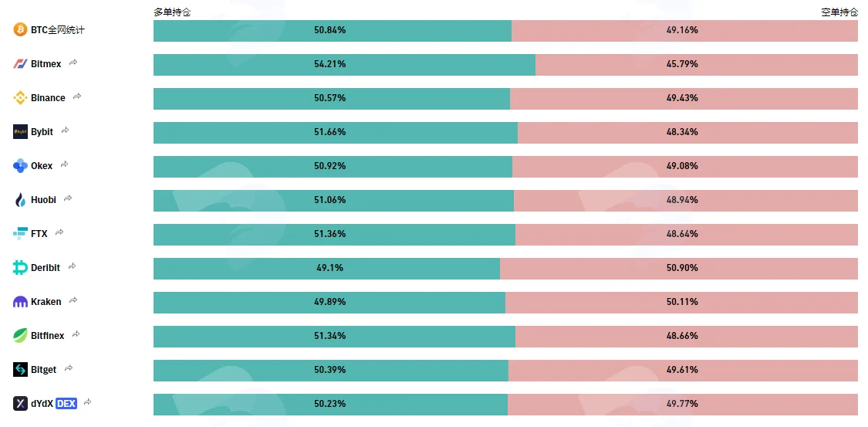Click the Deribit logo icon

21,267
